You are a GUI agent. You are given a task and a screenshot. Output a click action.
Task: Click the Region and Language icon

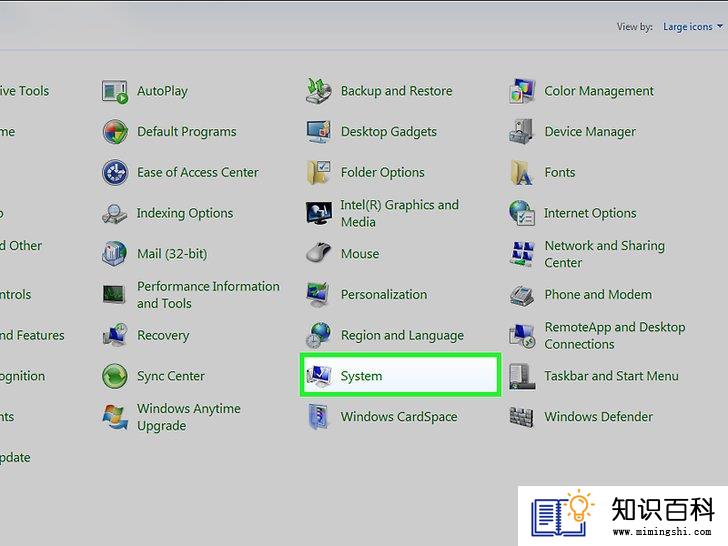318,335
